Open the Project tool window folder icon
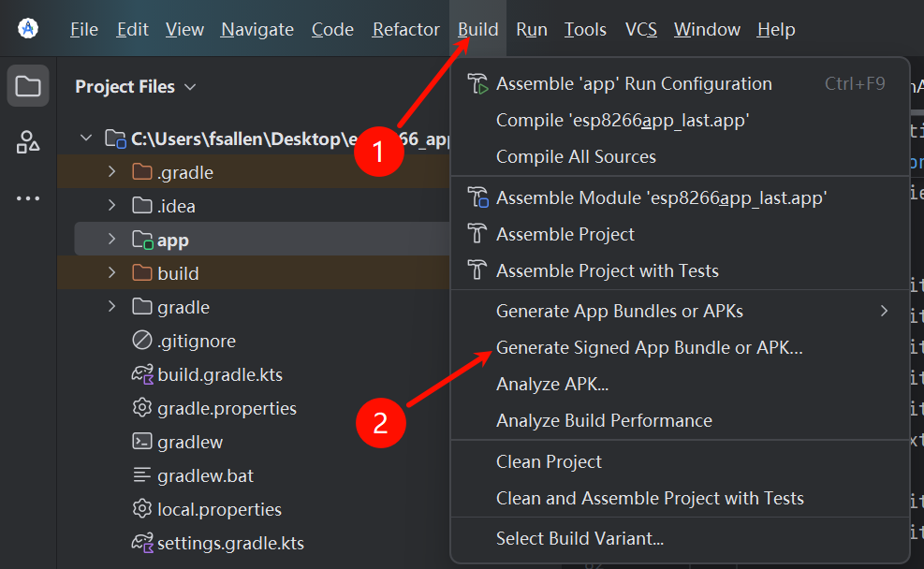The image size is (924, 569). [28, 87]
